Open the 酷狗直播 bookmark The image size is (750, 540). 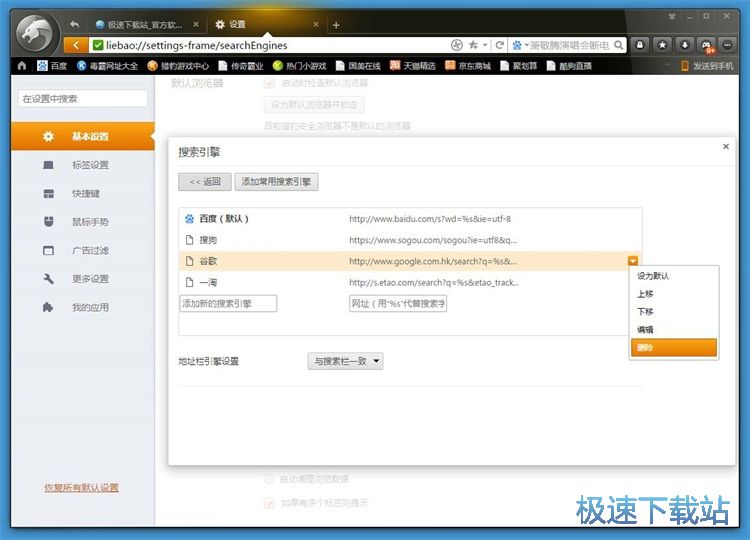(x=569, y=66)
